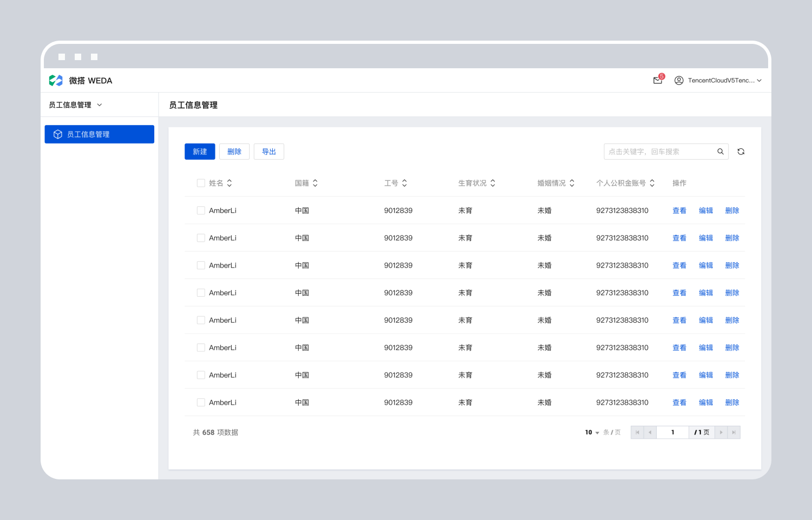Click the 微搭 WEDA brand text
This screenshot has height=520, width=812.
coord(90,81)
